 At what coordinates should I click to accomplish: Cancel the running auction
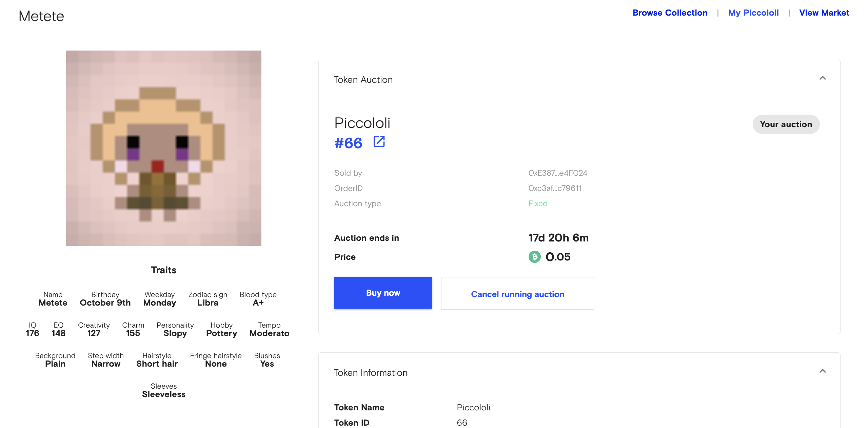point(517,294)
